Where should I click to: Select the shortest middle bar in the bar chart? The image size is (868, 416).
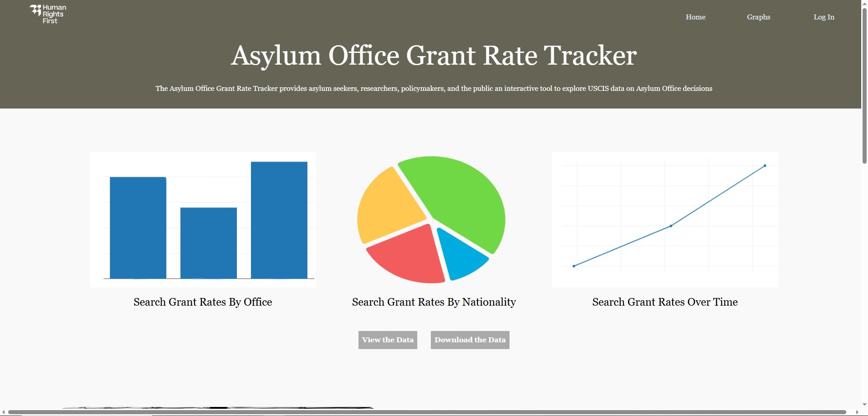208,243
